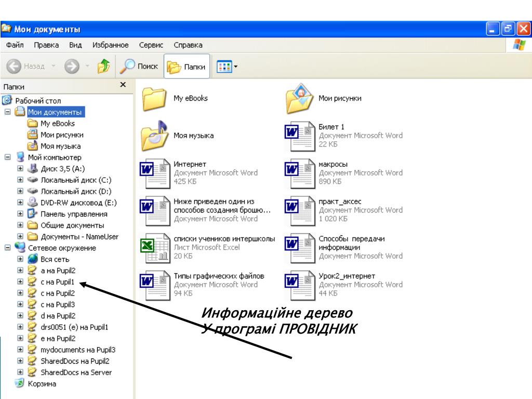Click the Панель управления icon in tree

coord(33,214)
